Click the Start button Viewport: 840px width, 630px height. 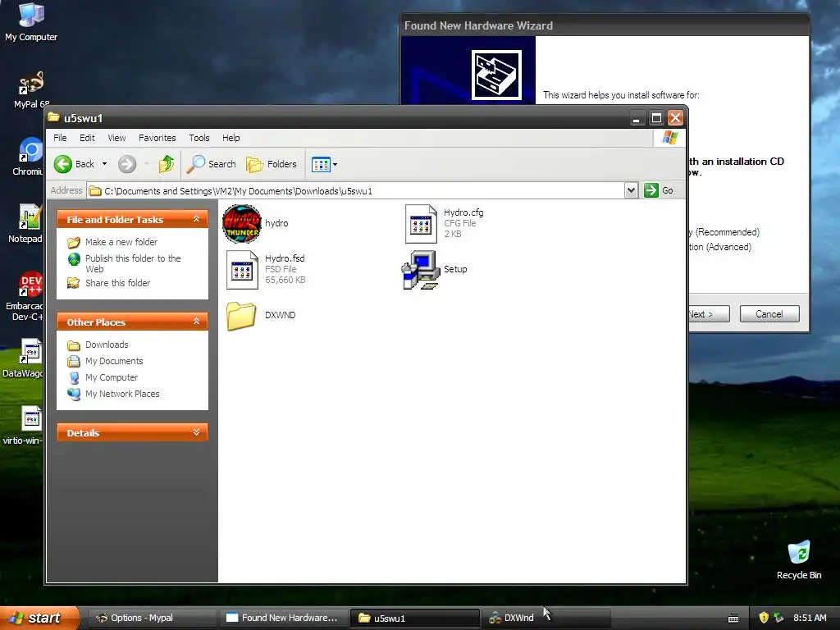coord(39,618)
